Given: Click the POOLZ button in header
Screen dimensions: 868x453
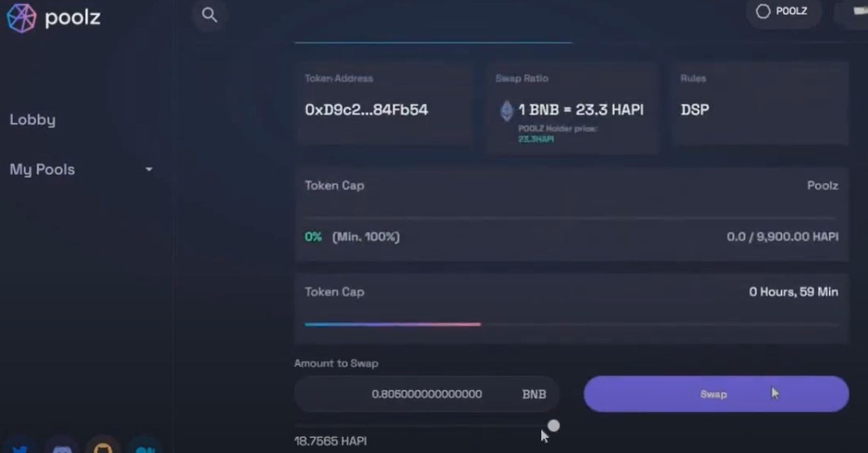Looking at the screenshot, I should coord(782,11).
